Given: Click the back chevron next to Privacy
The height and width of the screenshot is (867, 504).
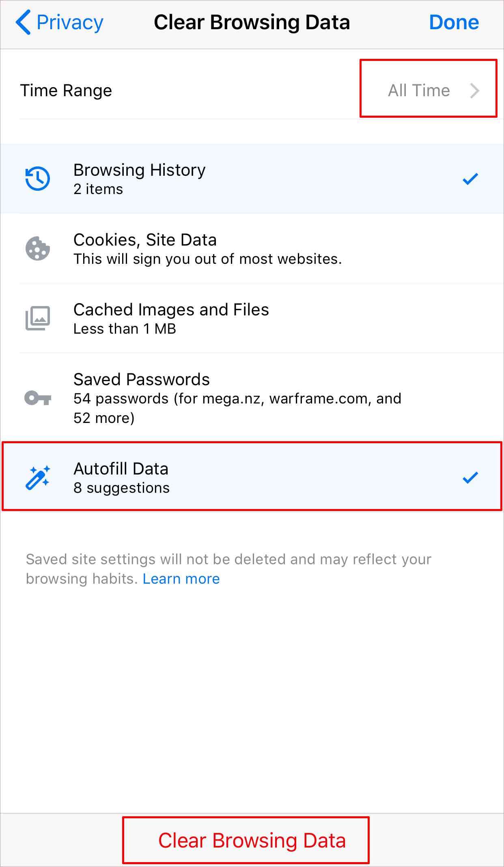Looking at the screenshot, I should click(x=23, y=22).
